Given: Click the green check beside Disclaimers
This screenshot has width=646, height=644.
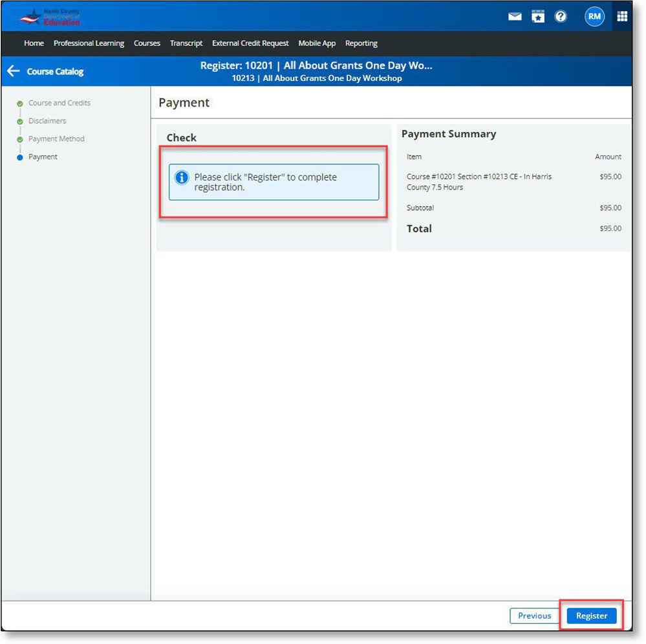Looking at the screenshot, I should click(x=21, y=121).
